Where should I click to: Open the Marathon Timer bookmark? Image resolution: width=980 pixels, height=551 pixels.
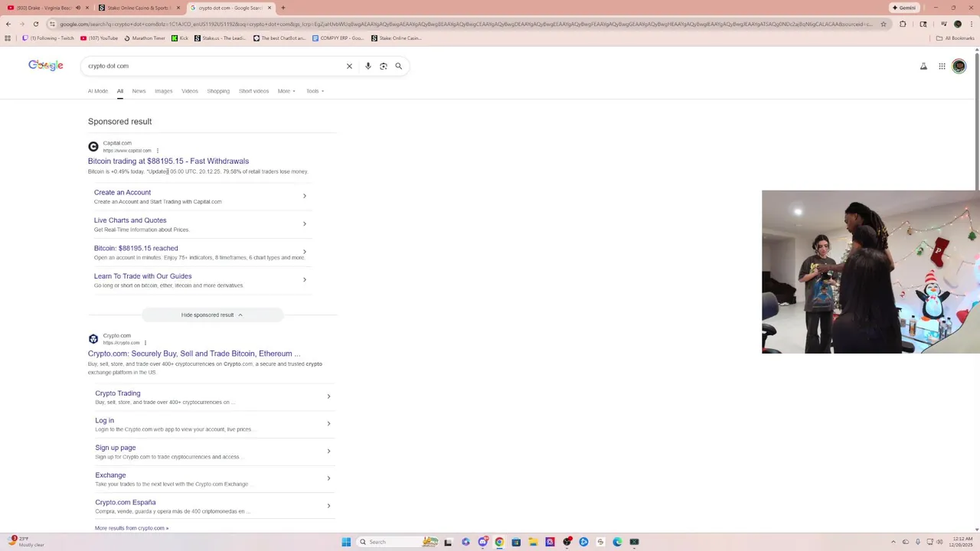[x=145, y=38]
